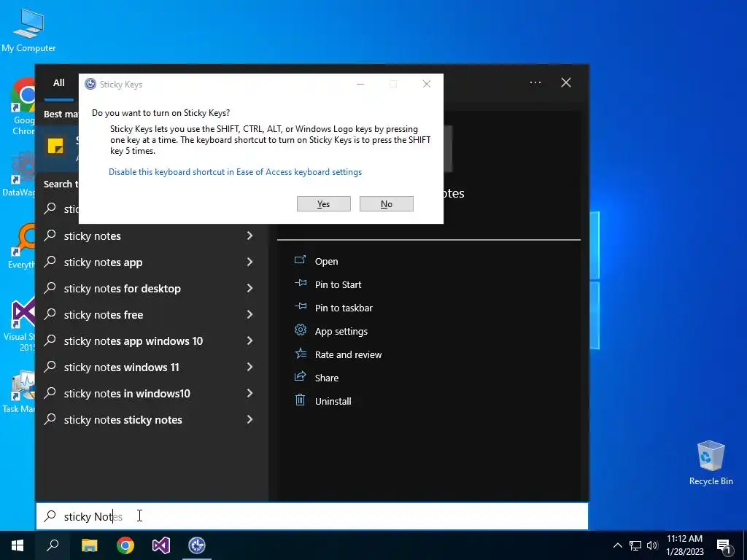Viewport: 747px width, 560px height.
Task: Click the Pin to taskbar pin icon
Action: pyautogui.click(x=300, y=307)
